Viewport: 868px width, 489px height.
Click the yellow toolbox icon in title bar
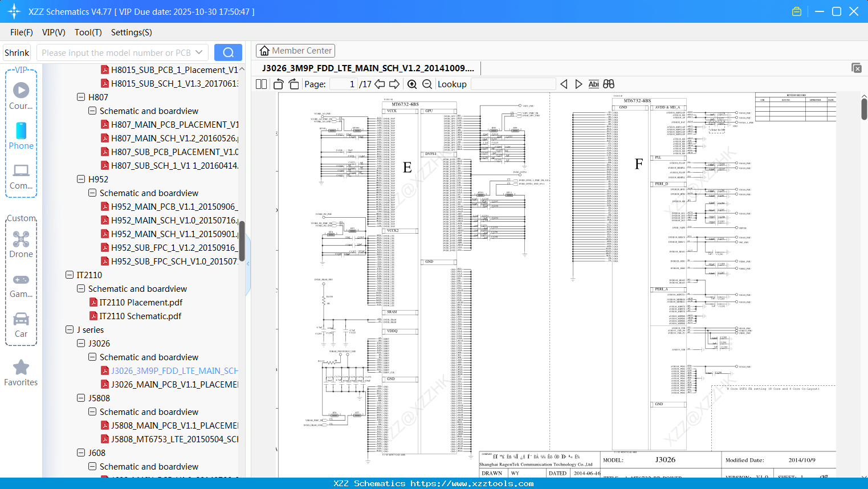(797, 11)
